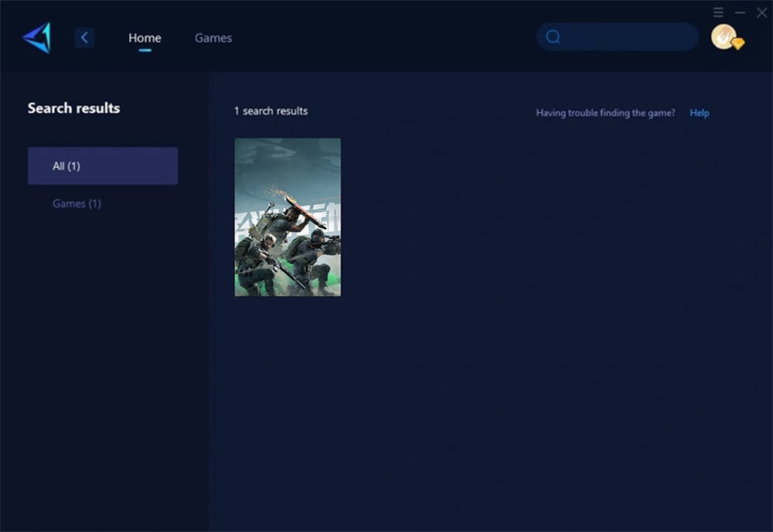Click the 'Search results' heading

tap(74, 108)
